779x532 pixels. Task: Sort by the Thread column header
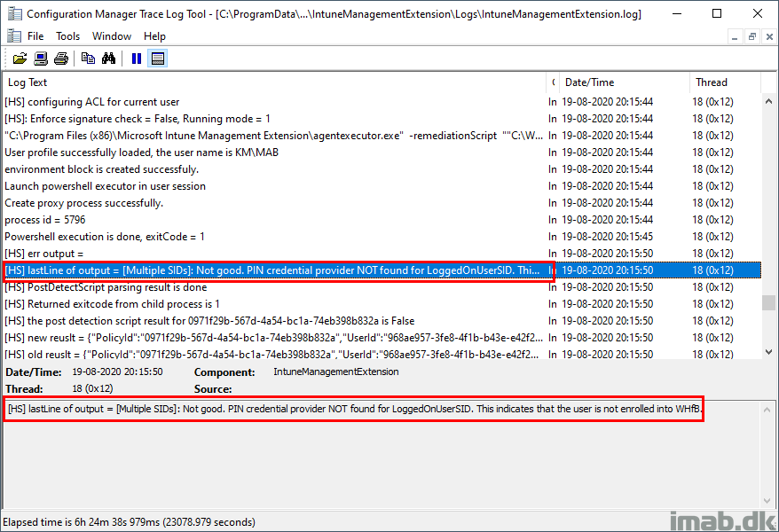725,82
